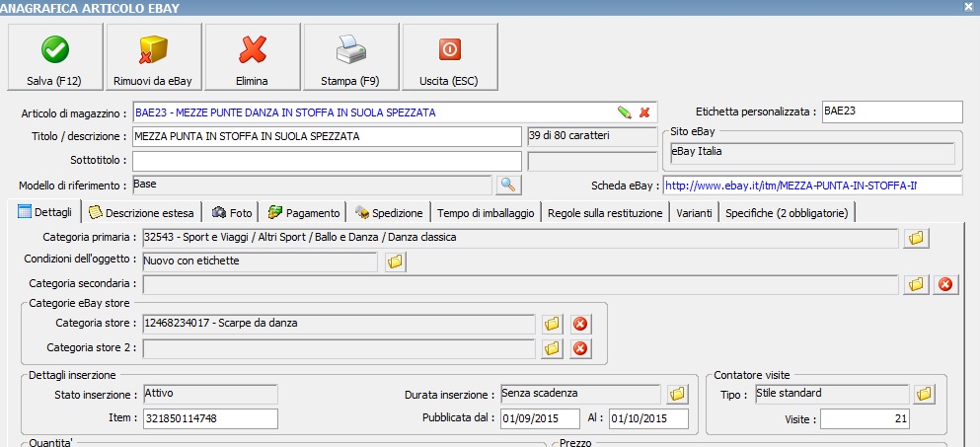Clear Categoria secondaria with red X
The width and height of the screenshot is (980, 447).
click(x=945, y=284)
